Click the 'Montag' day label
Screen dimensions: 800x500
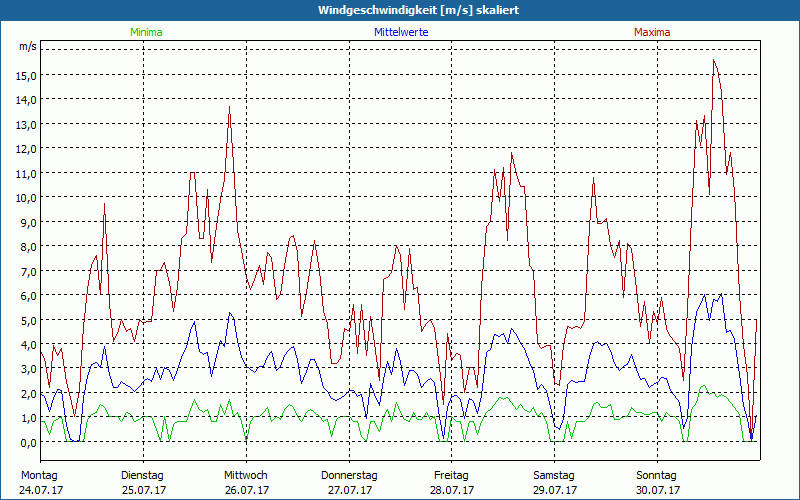(x=39, y=476)
